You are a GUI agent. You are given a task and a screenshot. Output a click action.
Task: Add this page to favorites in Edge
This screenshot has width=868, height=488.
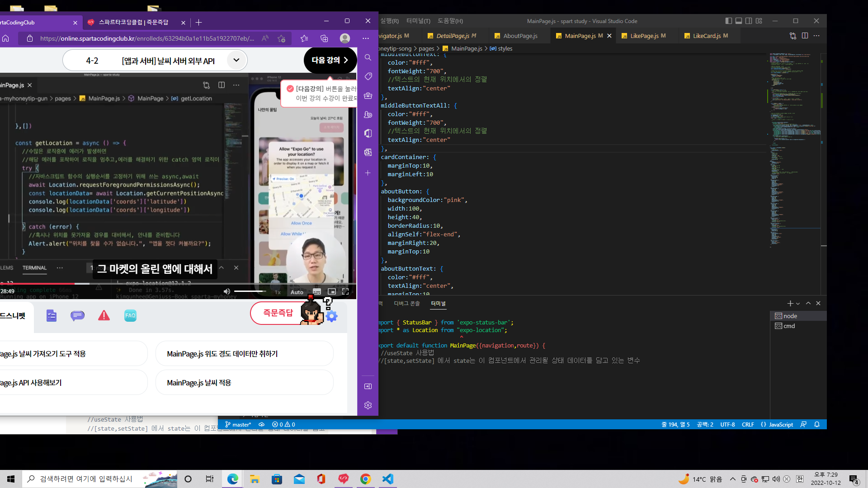tap(282, 38)
